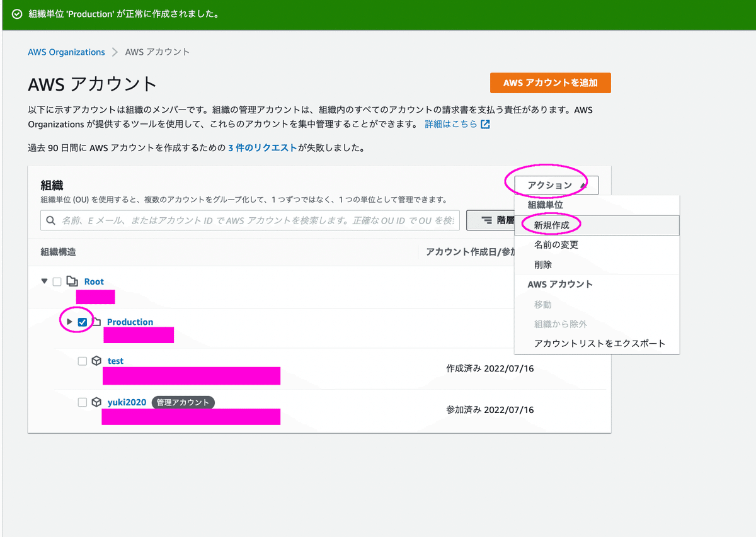
Task: Expand the Production tree node
Action: 69,322
